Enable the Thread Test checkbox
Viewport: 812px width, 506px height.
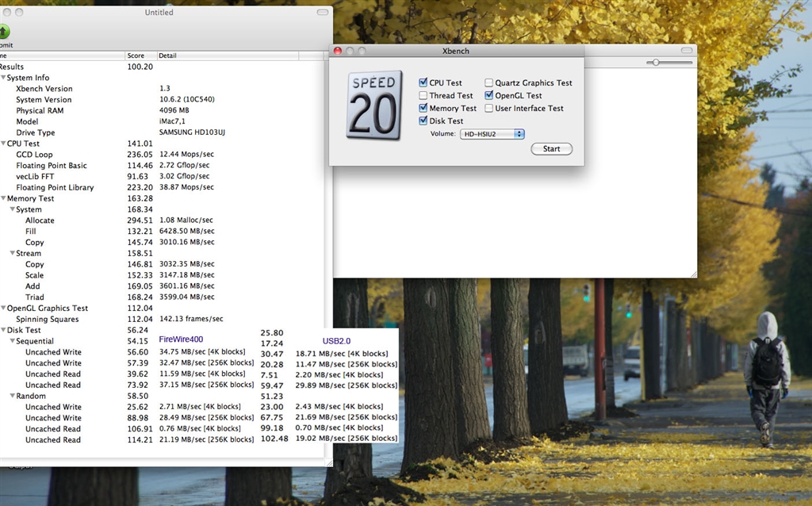point(423,96)
